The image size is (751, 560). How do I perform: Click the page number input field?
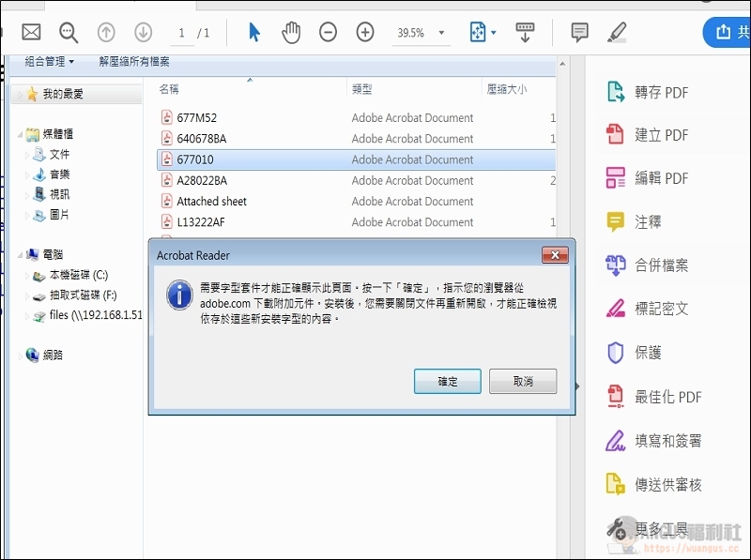[182, 33]
